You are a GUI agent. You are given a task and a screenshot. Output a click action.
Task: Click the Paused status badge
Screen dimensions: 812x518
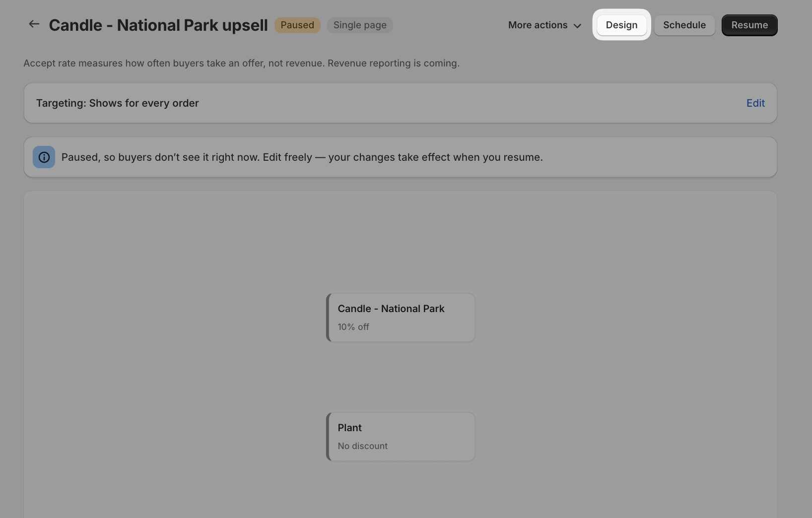coord(297,25)
